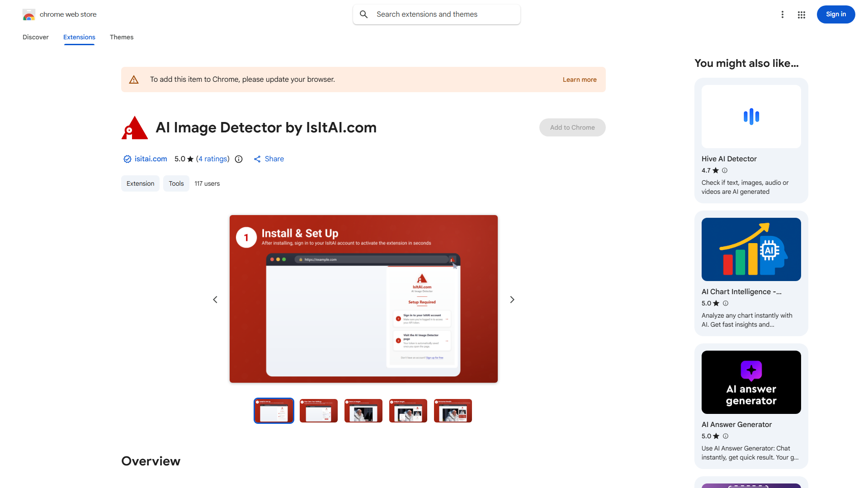Click the Share icon
Viewport: 868px width, 488px height.
tap(257, 159)
